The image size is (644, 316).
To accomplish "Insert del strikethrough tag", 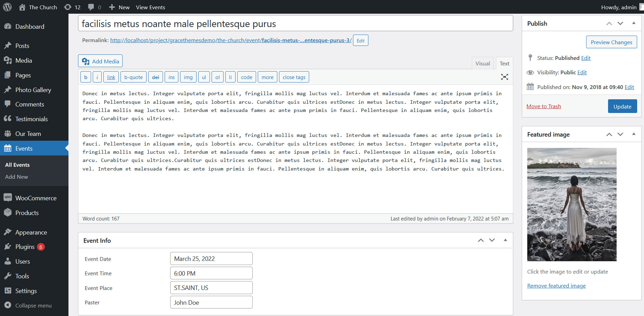I will [155, 77].
